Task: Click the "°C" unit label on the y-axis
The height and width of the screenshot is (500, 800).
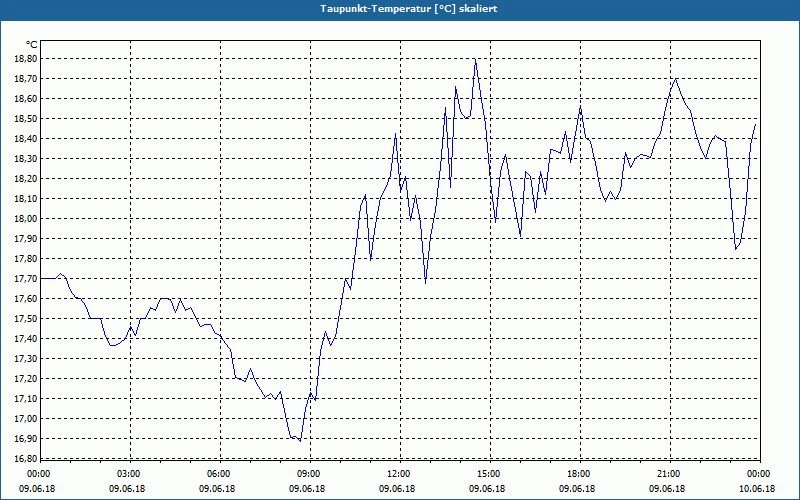Action: pos(32,45)
